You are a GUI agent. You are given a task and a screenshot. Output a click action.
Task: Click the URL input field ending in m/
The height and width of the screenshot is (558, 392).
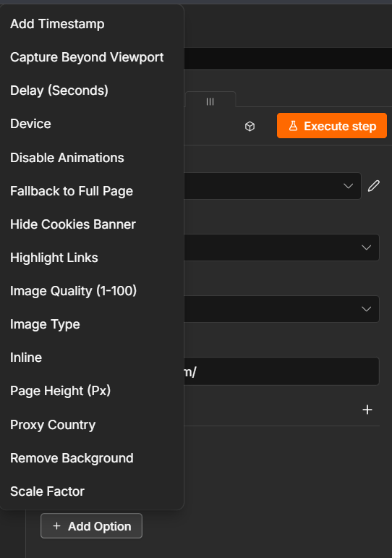click(x=281, y=371)
